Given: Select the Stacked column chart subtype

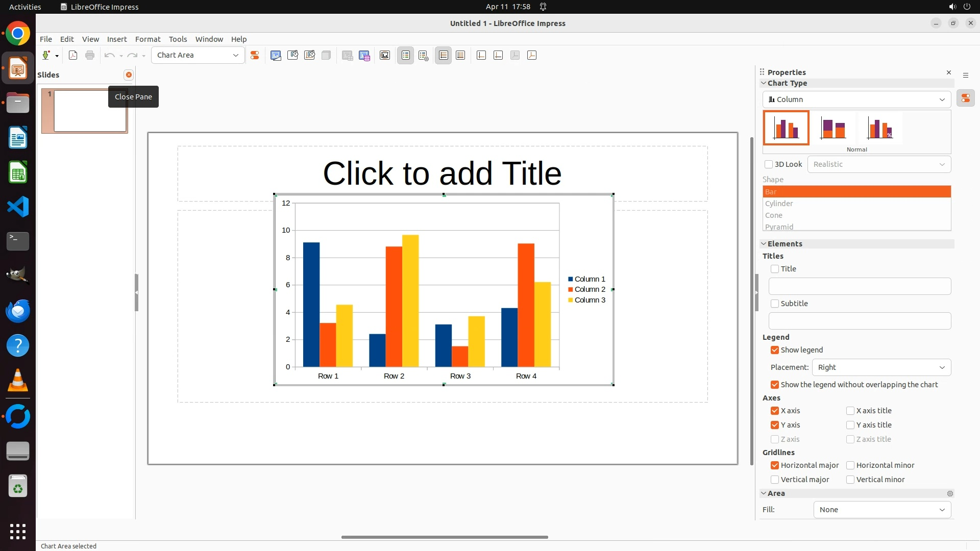Looking at the screenshot, I should click(x=833, y=128).
